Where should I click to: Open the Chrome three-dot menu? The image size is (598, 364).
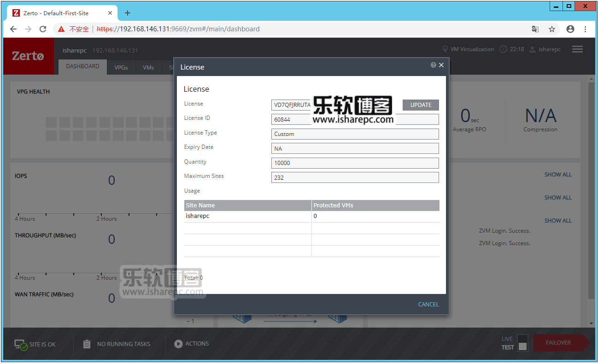coord(586,29)
